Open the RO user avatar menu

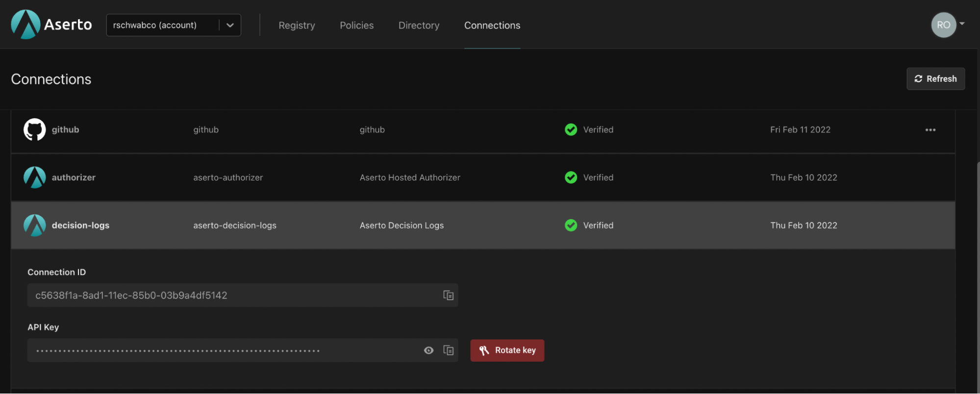point(943,25)
